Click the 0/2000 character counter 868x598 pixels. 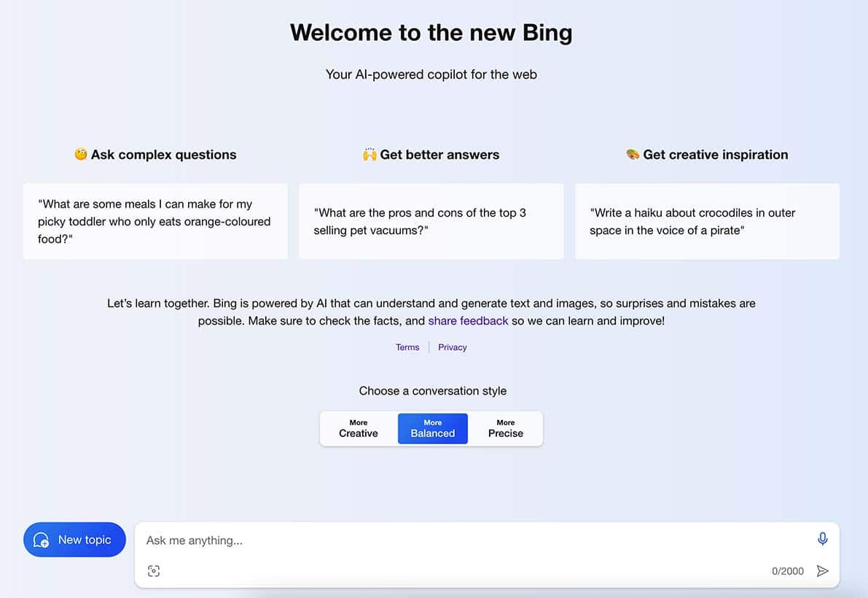tap(787, 571)
